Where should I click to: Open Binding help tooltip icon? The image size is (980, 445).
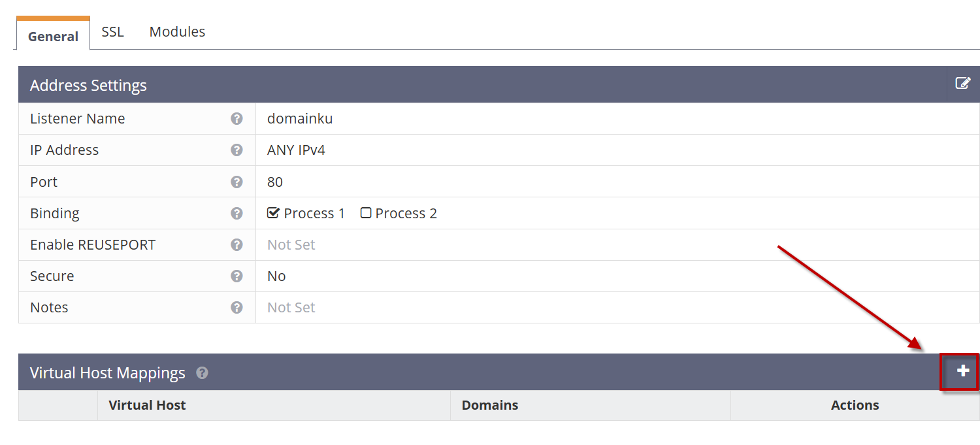point(237,213)
